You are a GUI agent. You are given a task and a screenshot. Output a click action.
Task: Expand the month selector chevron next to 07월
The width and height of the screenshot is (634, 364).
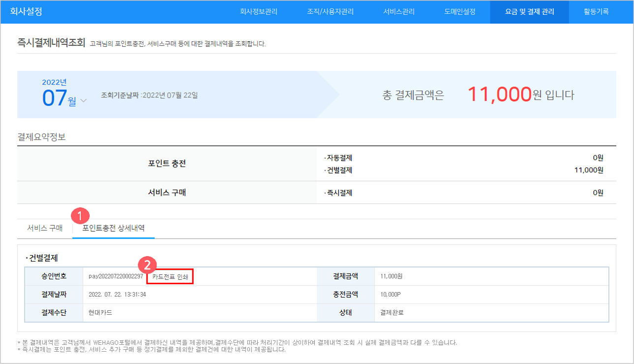point(83,101)
